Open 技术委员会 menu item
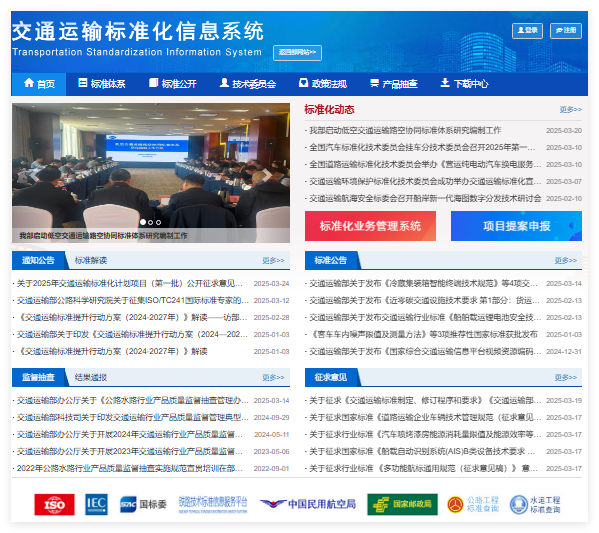599x533 pixels. pos(248,84)
